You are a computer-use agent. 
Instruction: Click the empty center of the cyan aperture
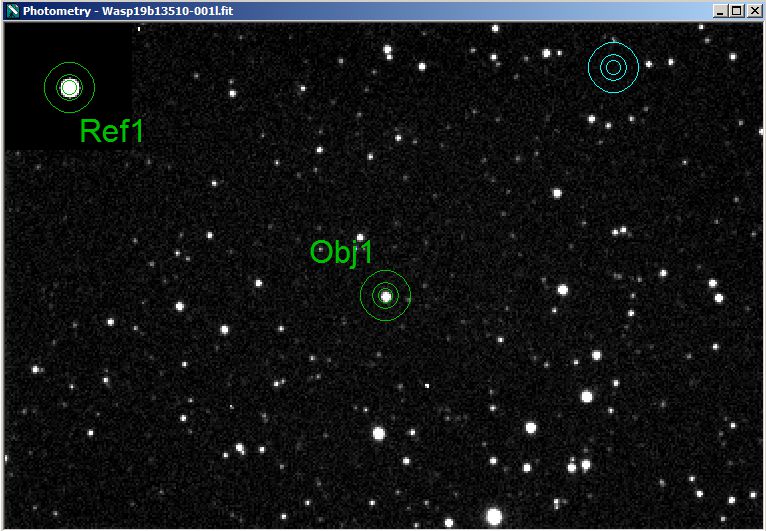(613, 67)
